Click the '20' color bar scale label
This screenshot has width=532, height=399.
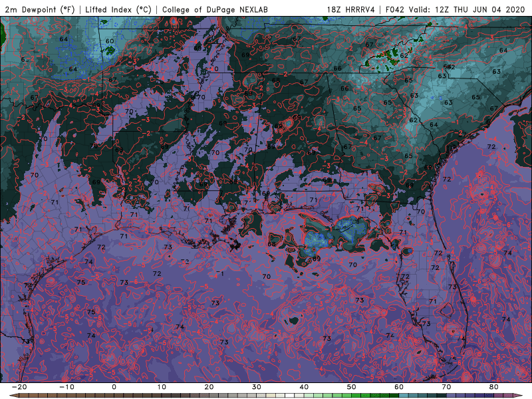(209, 387)
